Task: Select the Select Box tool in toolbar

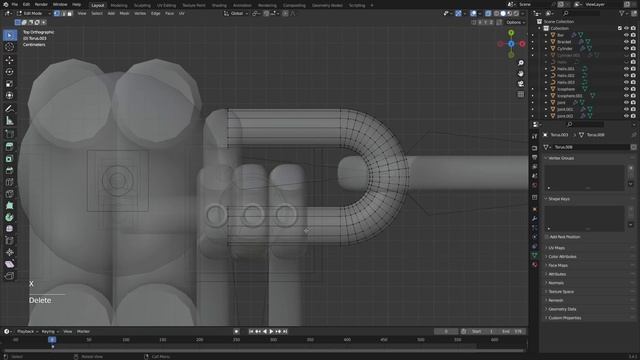Action: (9, 36)
